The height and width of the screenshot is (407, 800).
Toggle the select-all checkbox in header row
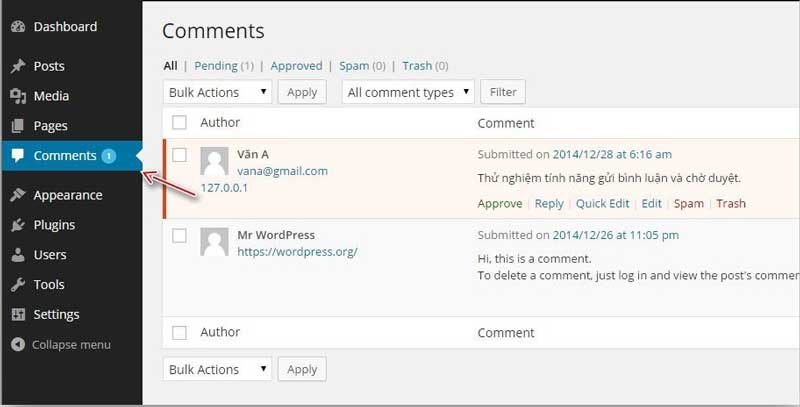(179, 123)
